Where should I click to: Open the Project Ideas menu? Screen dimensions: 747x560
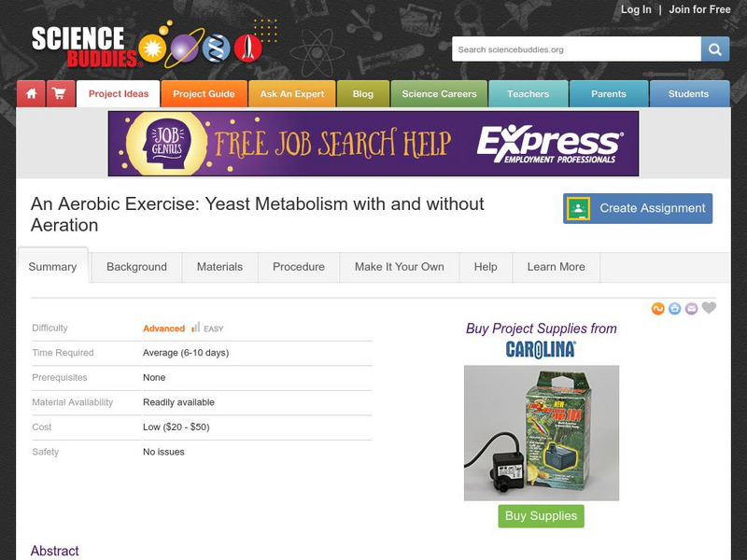(x=119, y=94)
